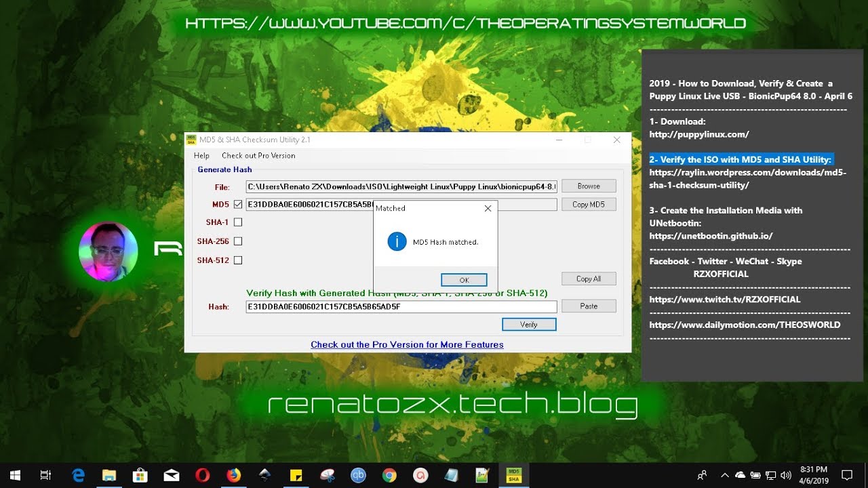Screen dimensions: 868x488
Task: Open the Windows Start menu
Action: click(15, 475)
